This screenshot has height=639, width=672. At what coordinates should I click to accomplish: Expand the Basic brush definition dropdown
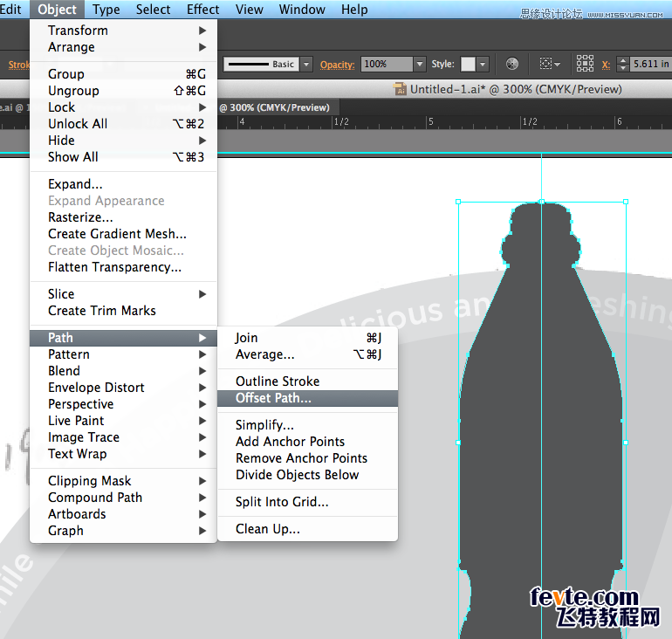pos(306,65)
